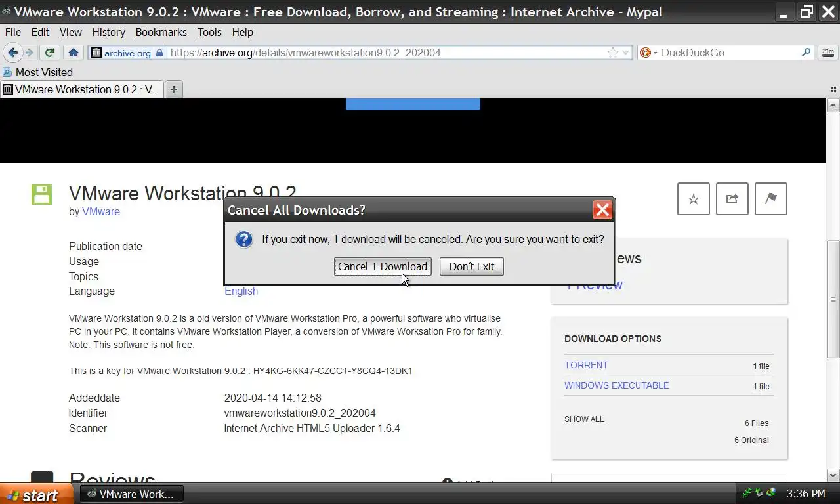Click the blue button at the page top
Screen dimensions: 840x504
[x=413, y=104]
